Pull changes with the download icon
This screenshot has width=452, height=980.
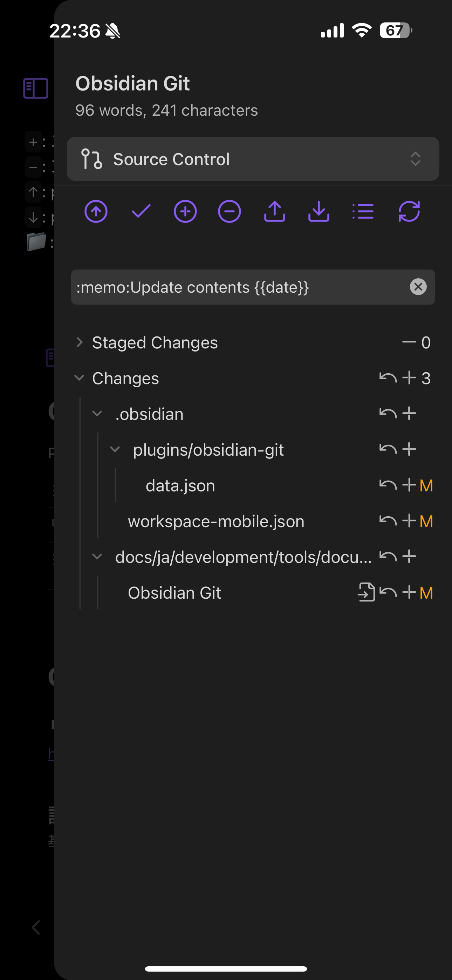[x=319, y=211]
